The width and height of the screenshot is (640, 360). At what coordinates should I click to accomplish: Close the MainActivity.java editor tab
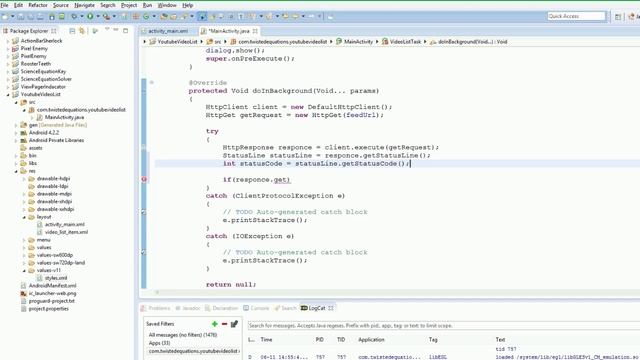pos(255,31)
